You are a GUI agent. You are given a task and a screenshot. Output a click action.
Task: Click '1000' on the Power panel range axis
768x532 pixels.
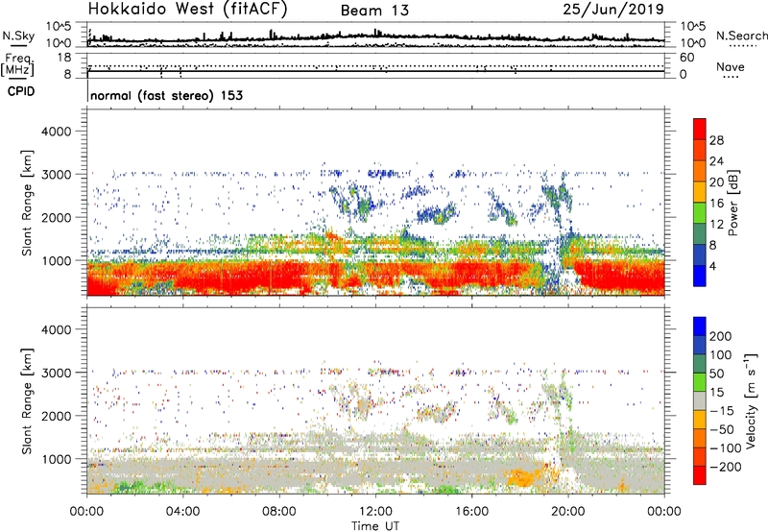click(57, 260)
